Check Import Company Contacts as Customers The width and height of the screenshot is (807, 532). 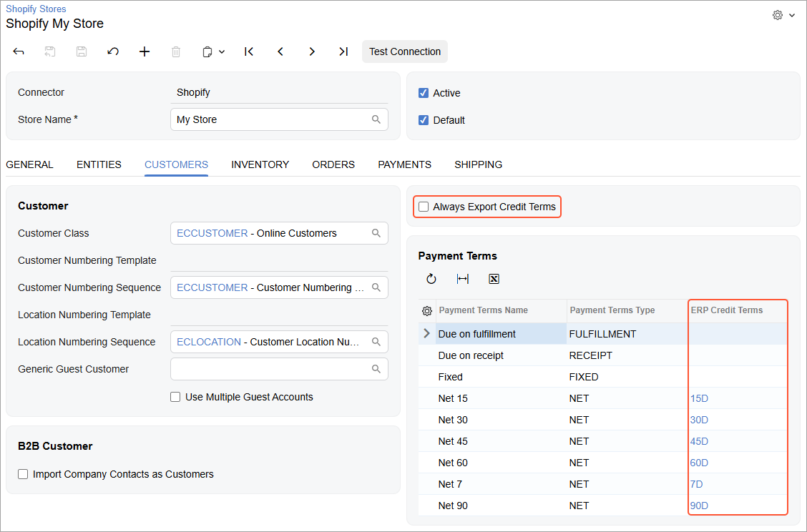[x=24, y=474]
